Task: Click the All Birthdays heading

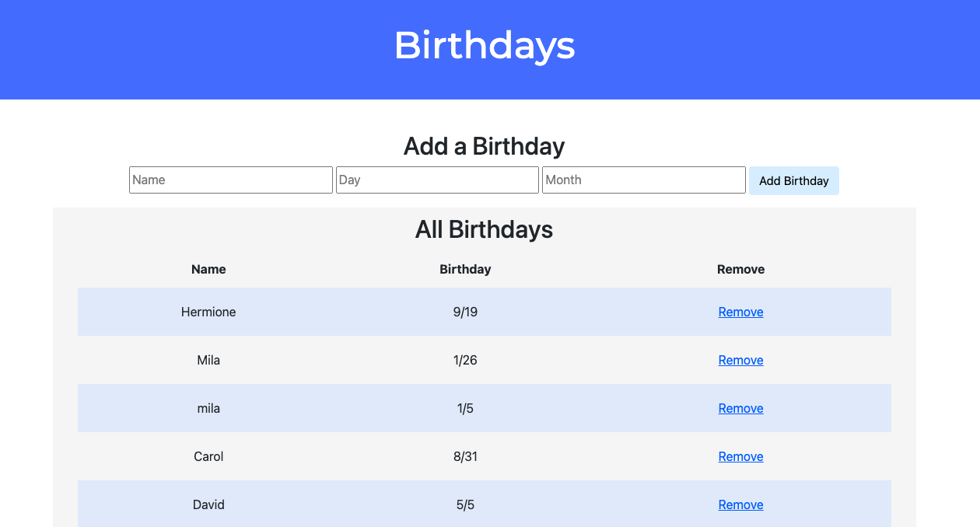Action: (x=485, y=229)
